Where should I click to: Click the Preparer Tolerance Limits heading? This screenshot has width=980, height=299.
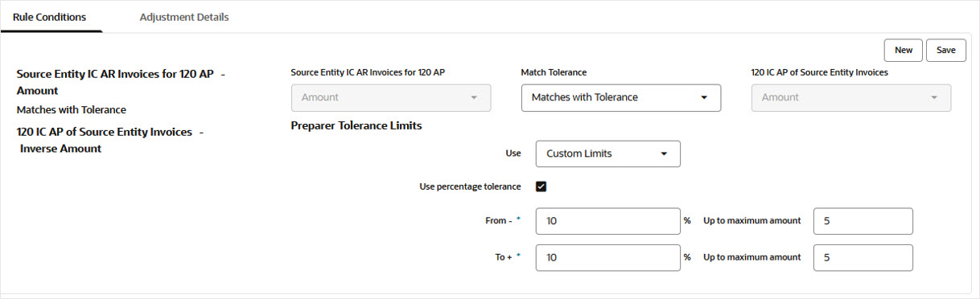point(356,125)
